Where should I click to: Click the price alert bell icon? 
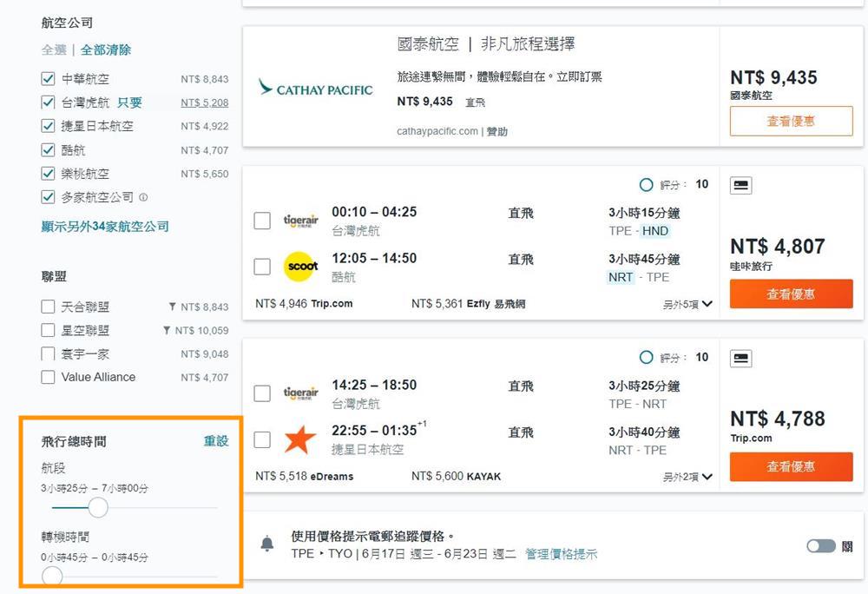pyautogui.click(x=266, y=544)
